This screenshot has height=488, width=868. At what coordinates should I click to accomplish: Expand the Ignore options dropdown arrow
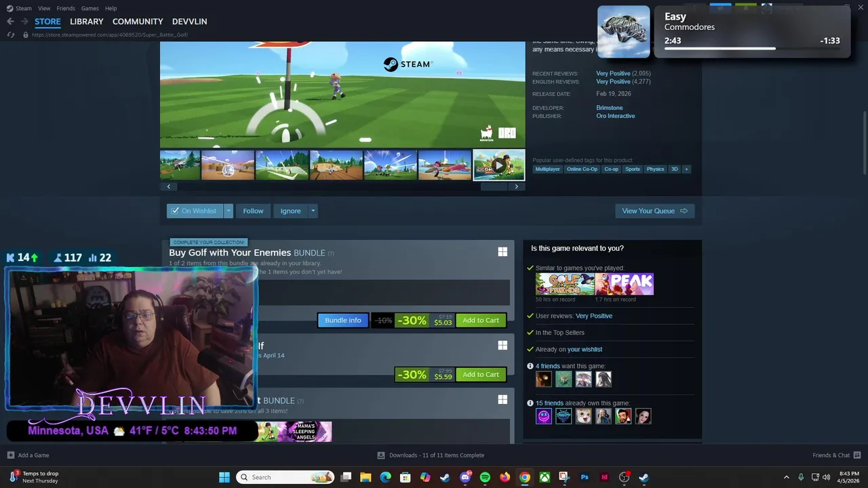pos(313,211)
